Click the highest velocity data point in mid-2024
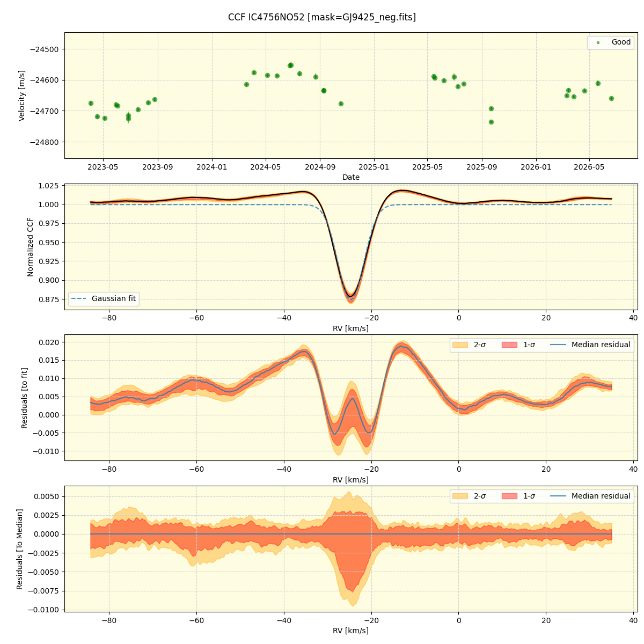 coord(290,65)
